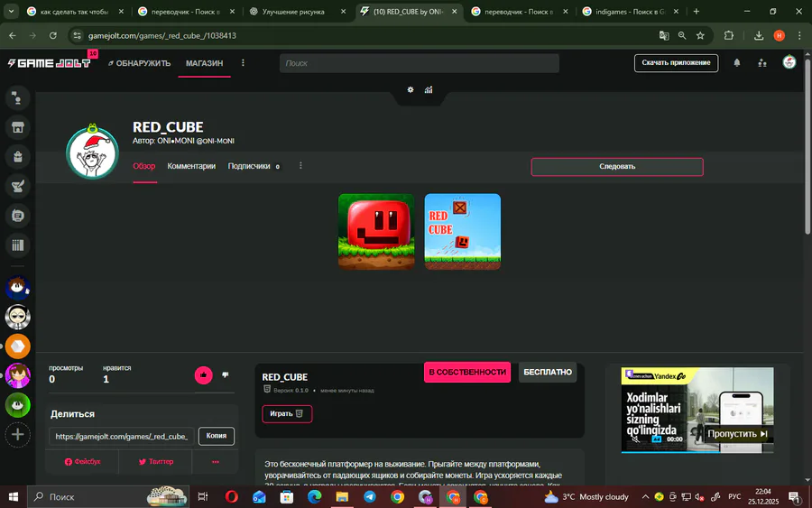Select the Подписчики tab
The image size is (812, 508).
coord(249,166)
